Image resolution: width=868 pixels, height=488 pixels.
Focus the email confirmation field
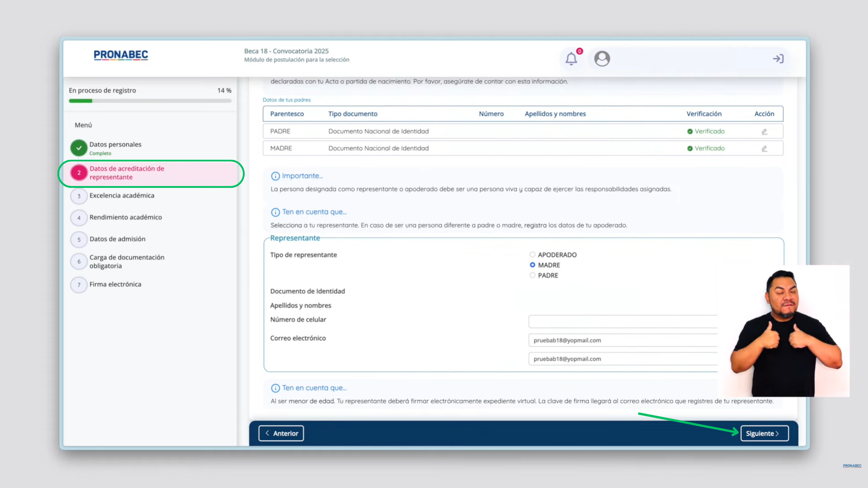pyautogui.click(x=623, y=359)
